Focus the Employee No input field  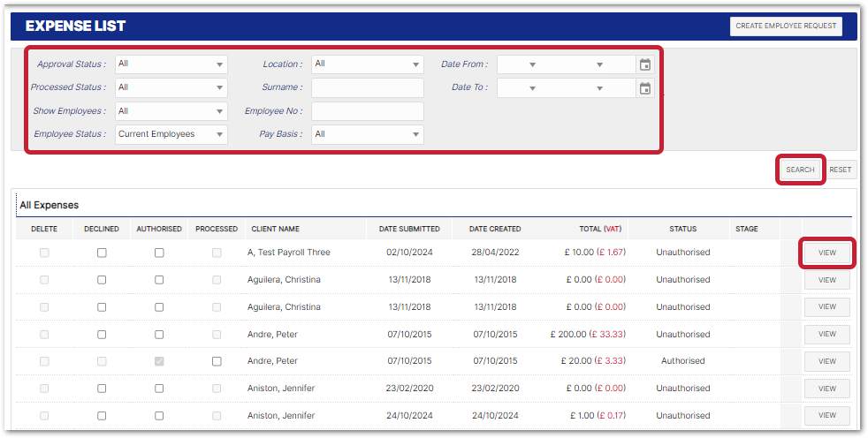368,111
